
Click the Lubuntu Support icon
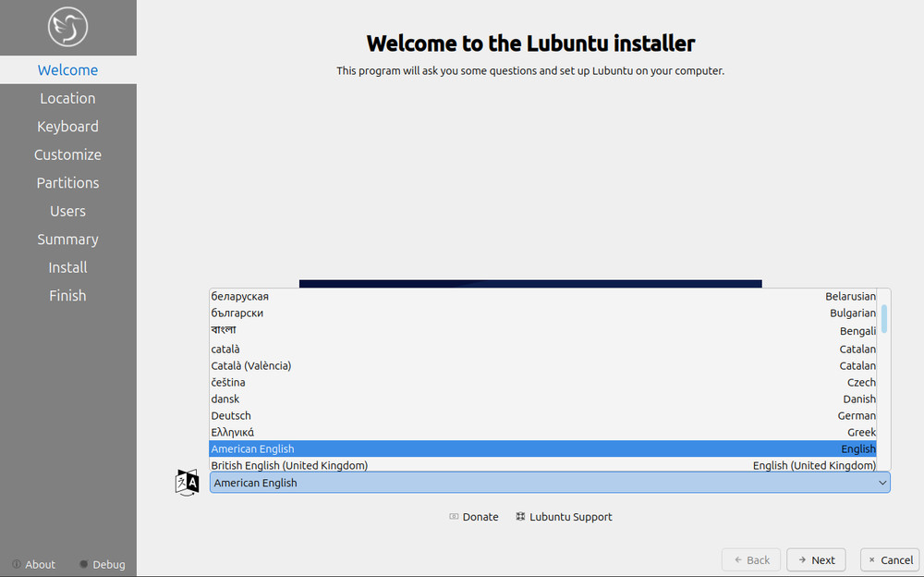click(522, 516)
